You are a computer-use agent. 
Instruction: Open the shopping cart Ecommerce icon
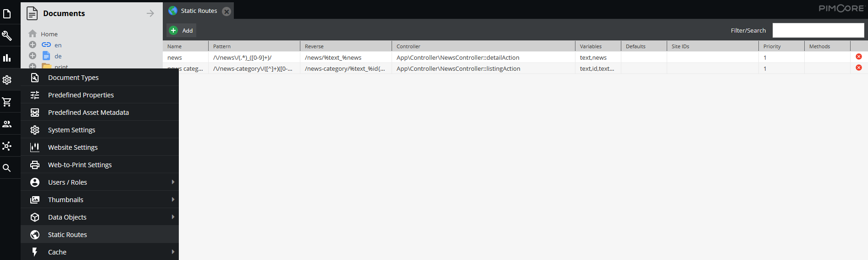coord(7,102)
